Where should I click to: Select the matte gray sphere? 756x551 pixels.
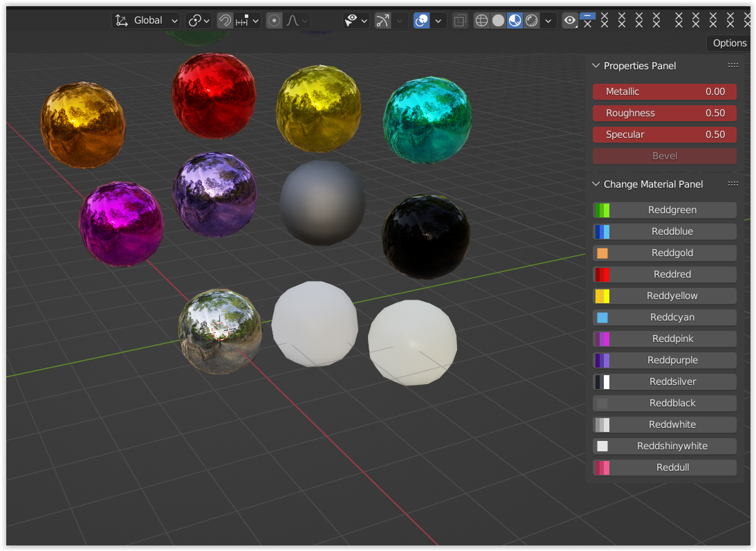pos(322,203)
